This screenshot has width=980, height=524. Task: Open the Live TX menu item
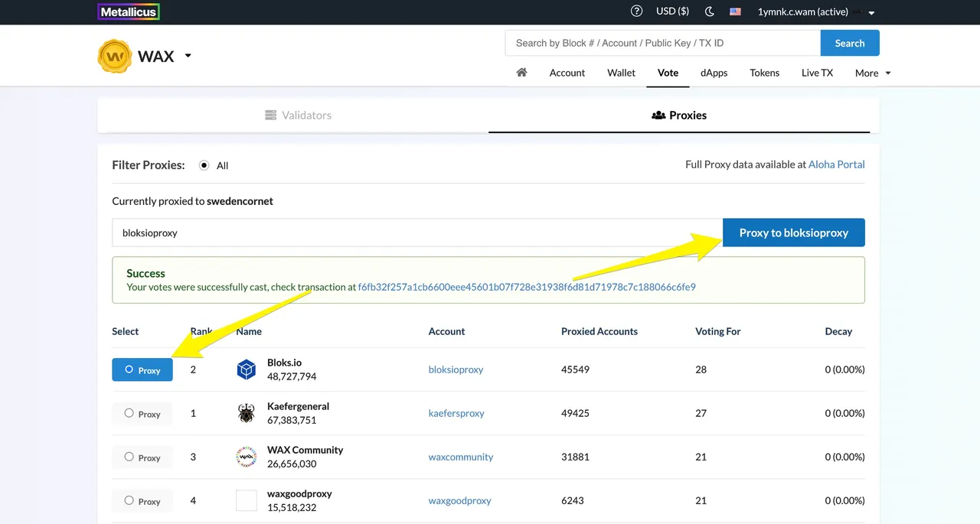(817, 73)
